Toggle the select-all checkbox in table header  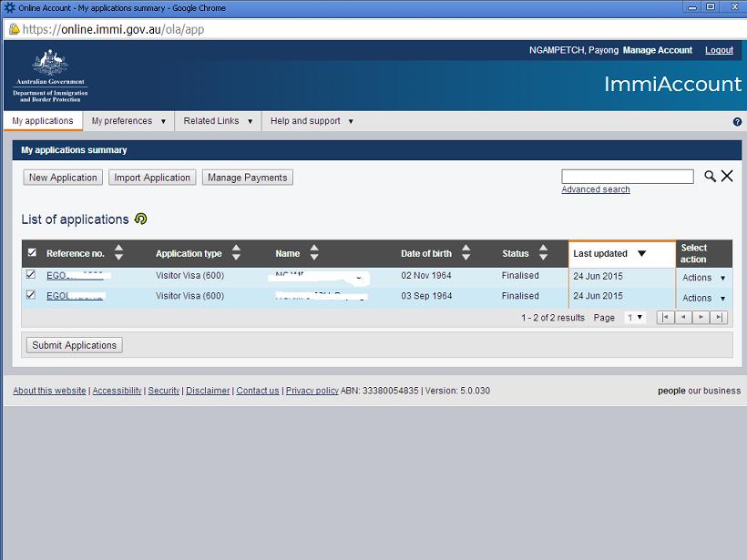pos(32,252)
